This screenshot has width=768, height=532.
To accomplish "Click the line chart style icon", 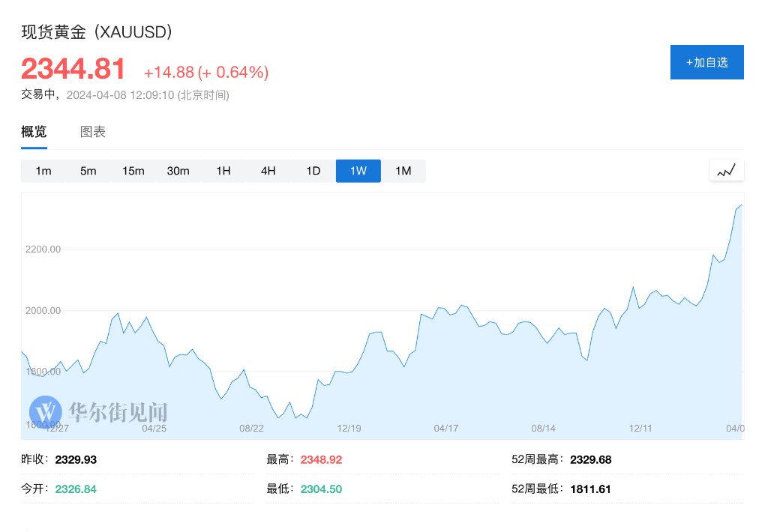I will click(x=726, y=171).
